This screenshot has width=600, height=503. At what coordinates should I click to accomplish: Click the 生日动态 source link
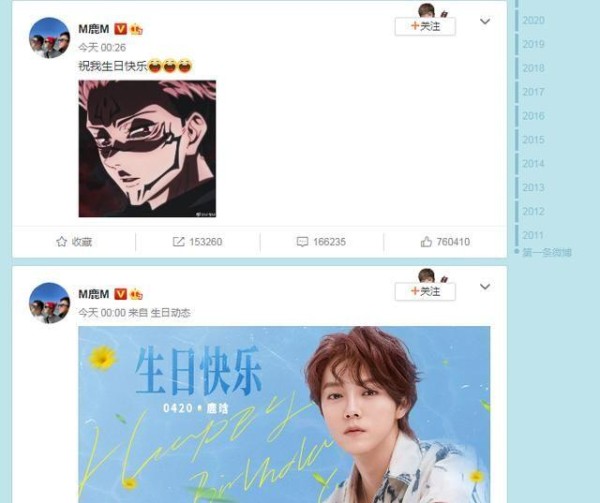click(x=170, y=313)
